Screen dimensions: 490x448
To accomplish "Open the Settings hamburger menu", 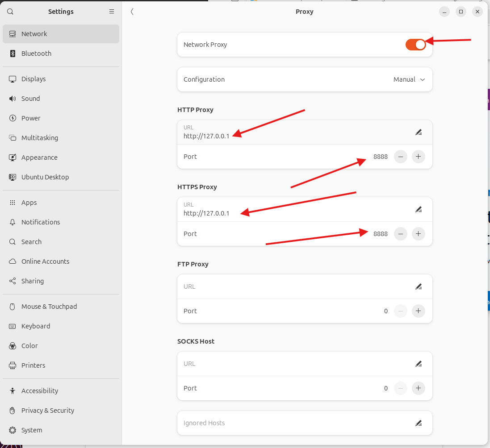I will [112, 12].
